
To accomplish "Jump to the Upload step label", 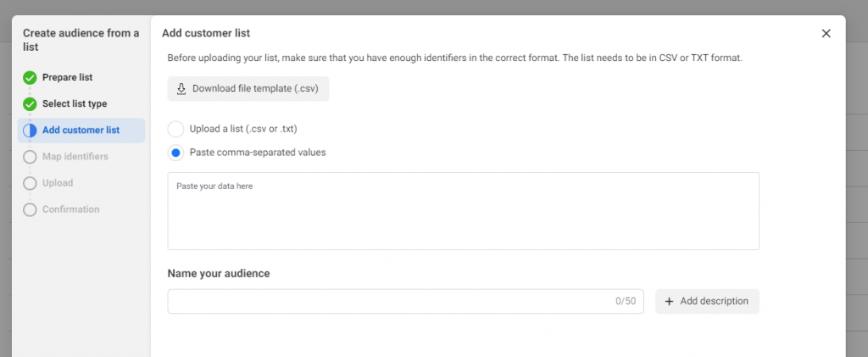I will pyautogui.click(x=58, y=183).
